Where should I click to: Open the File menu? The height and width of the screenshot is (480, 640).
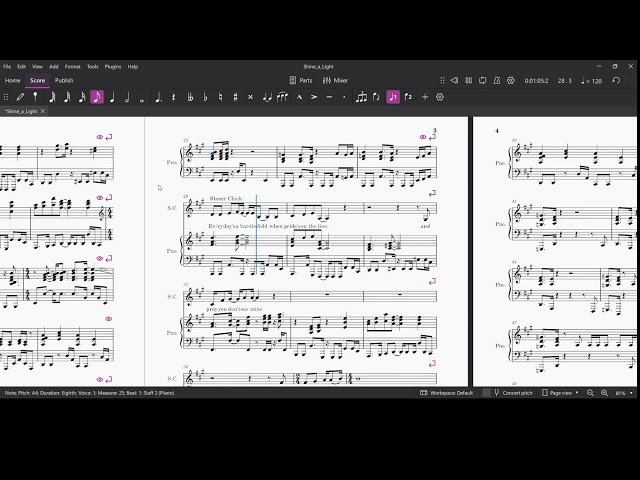pos(7,67)
